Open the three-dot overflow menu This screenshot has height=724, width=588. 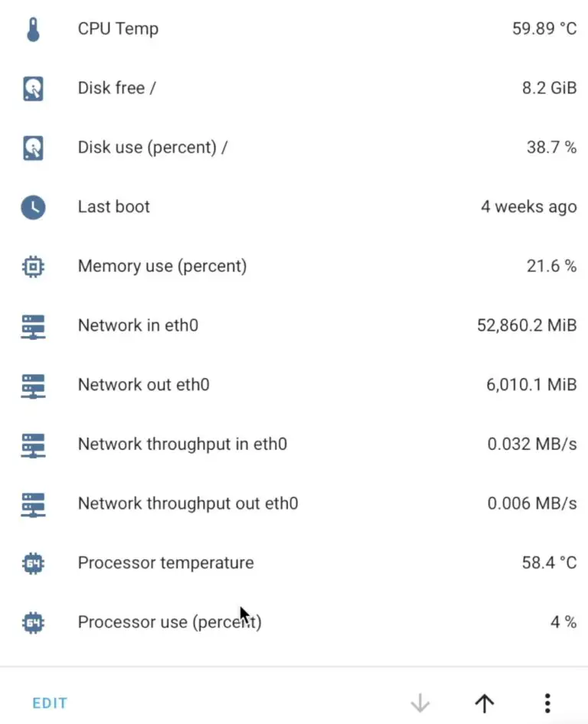pyautogui.click(x=547, y=702)
